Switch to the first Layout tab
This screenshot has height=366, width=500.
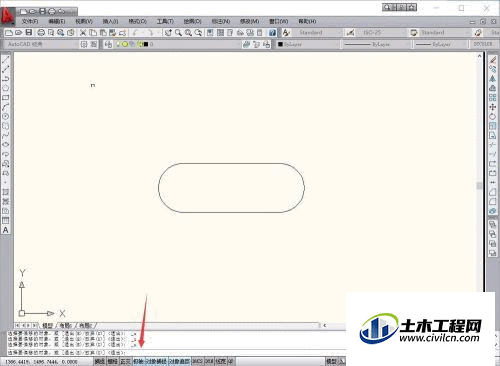click(x=66, y=325)
